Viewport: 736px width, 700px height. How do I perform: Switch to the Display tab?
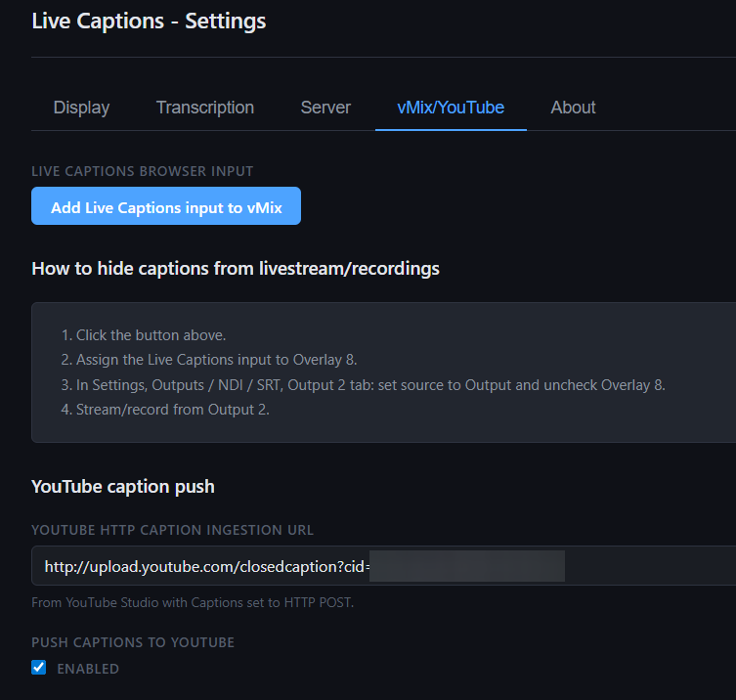tap(82, 108)
